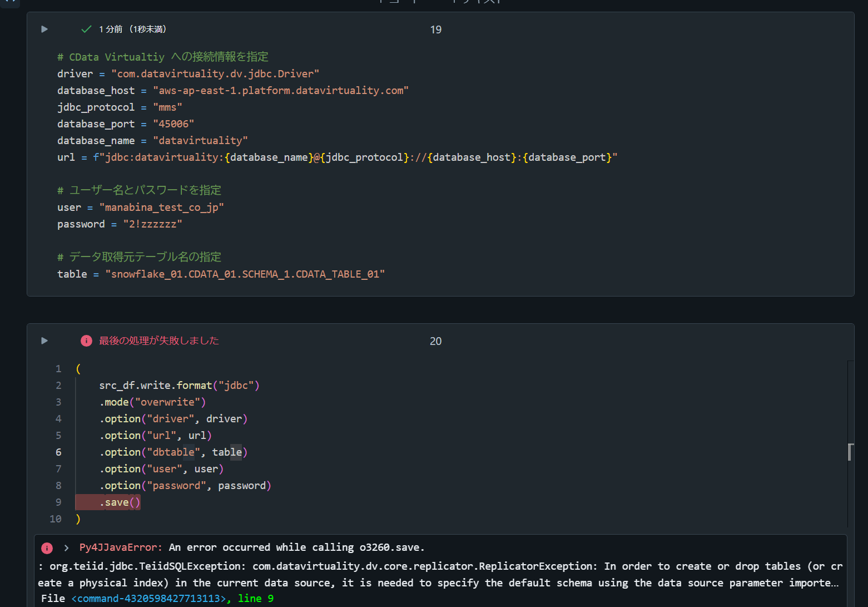The width and height of the screenshot is (868, 607).
Task: Open the command-4320598427713113 file link
Action: click(x=148, y=599)
